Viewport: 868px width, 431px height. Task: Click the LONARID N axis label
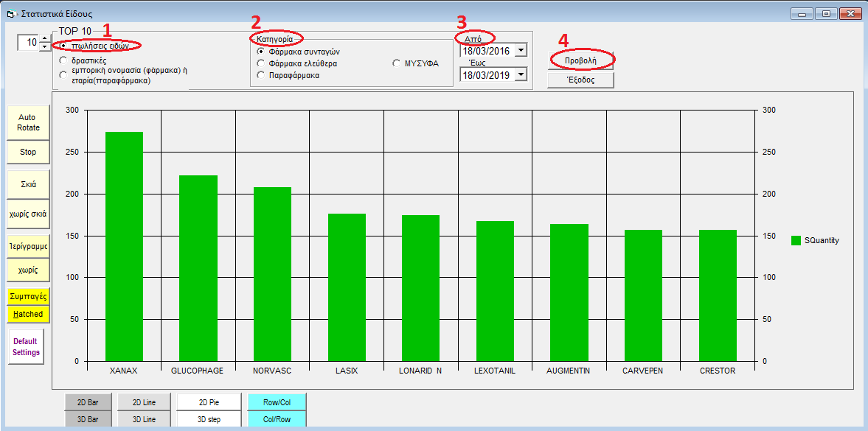coord(420,371)
